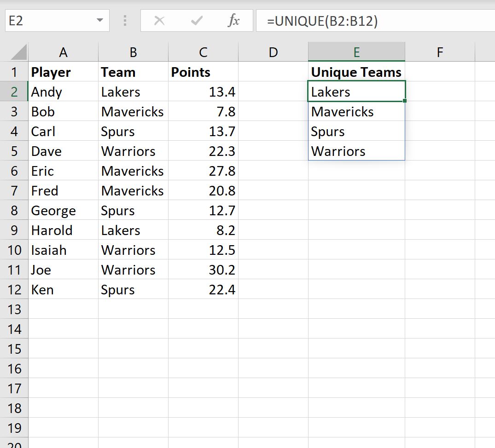The height and width of the screenshot is (448, 495).
Task: Click the cell with Points value 30.2
Action: [x=203, y=270]
